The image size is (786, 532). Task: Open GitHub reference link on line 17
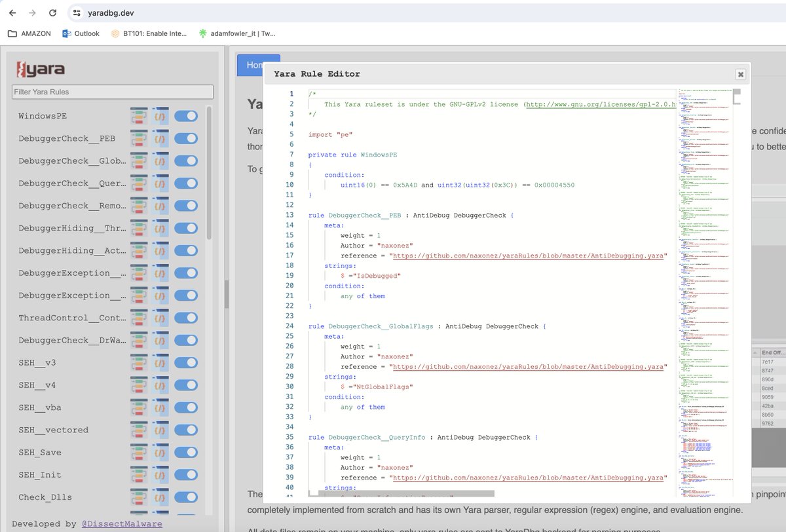click(x=527, y=256)
